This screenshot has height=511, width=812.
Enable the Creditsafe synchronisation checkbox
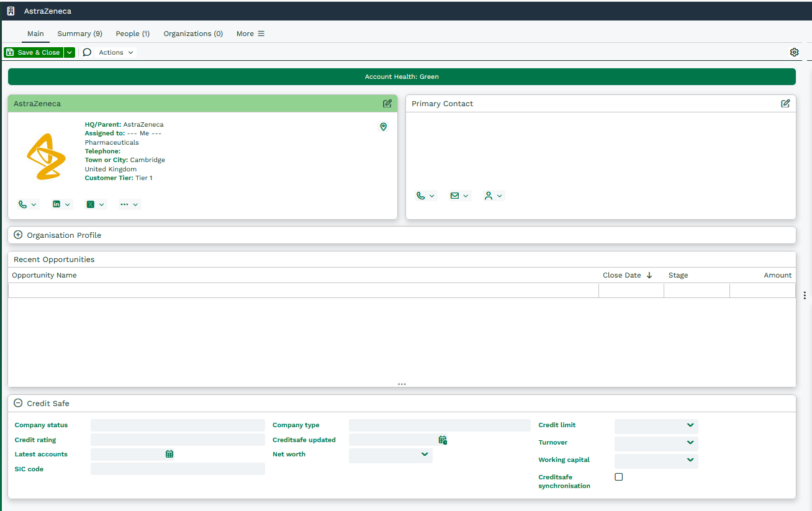[618, 477]
